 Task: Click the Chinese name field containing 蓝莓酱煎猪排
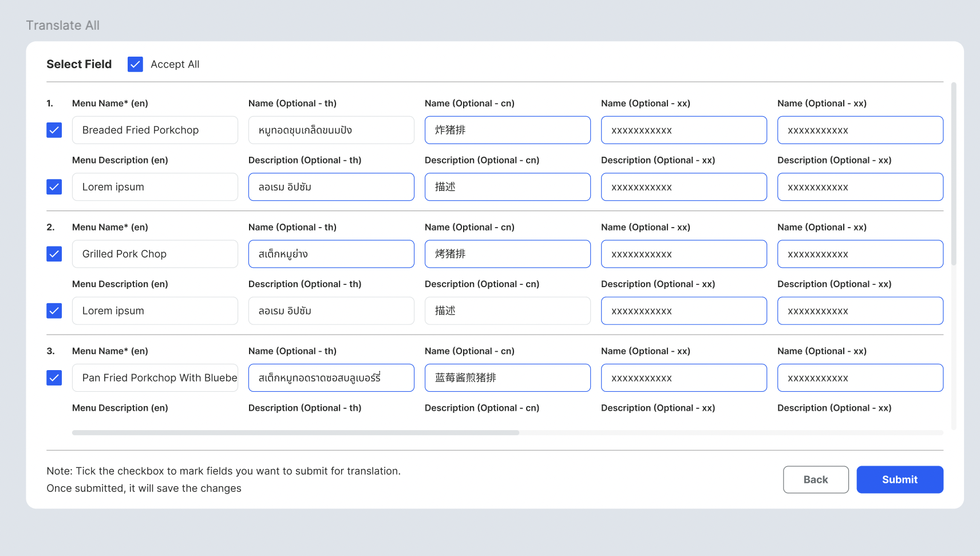click(x=507, y=378)
